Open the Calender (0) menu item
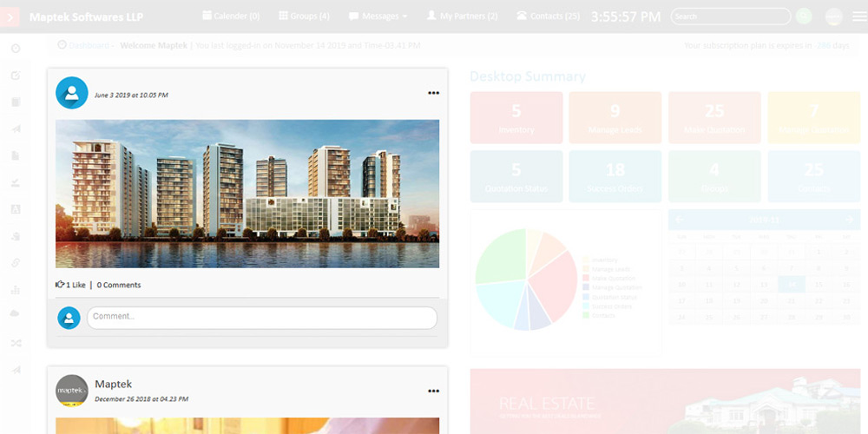868x434 pixels. (231, 16)
